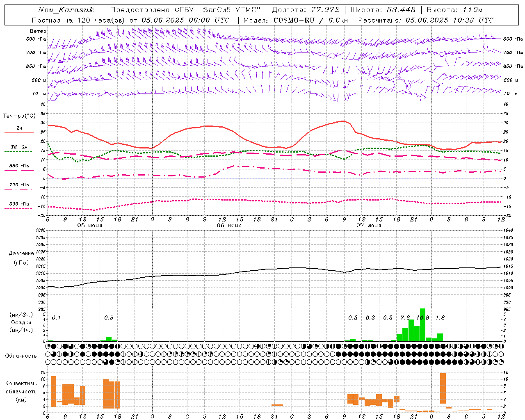Click the solid red 2м legend line sample
This screenshot has width=525, height=420.
pos(19,133)
